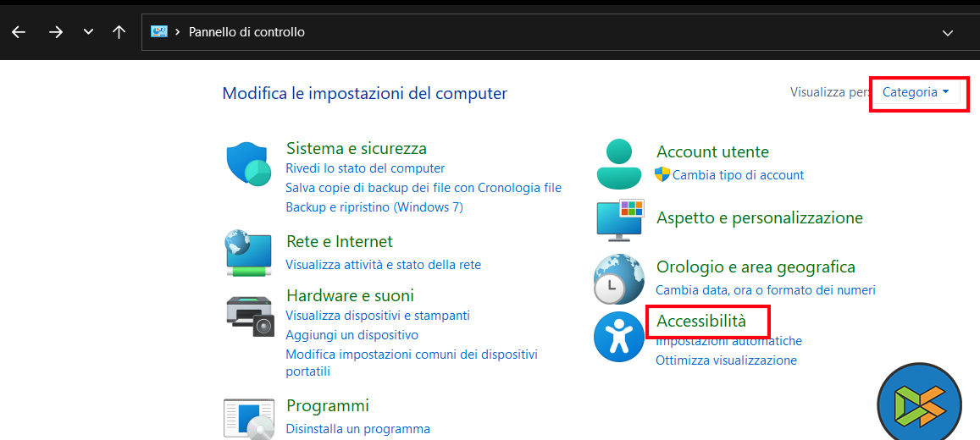Click the Account utente person icon
This screenshot has width=980, height=440.
pos(619,163)
